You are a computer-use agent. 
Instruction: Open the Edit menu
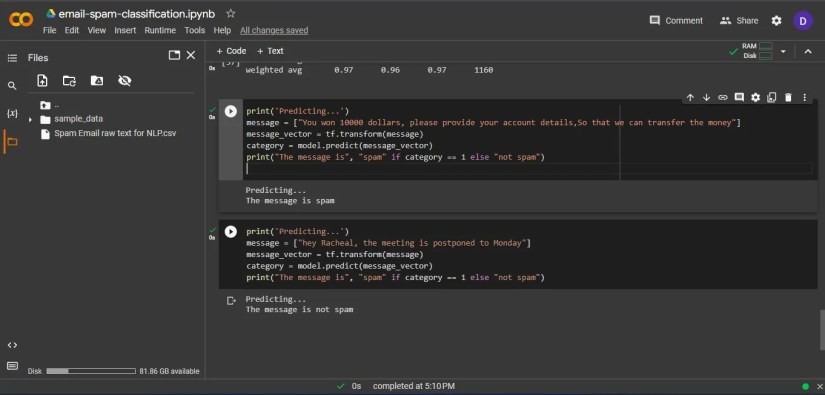72,31
